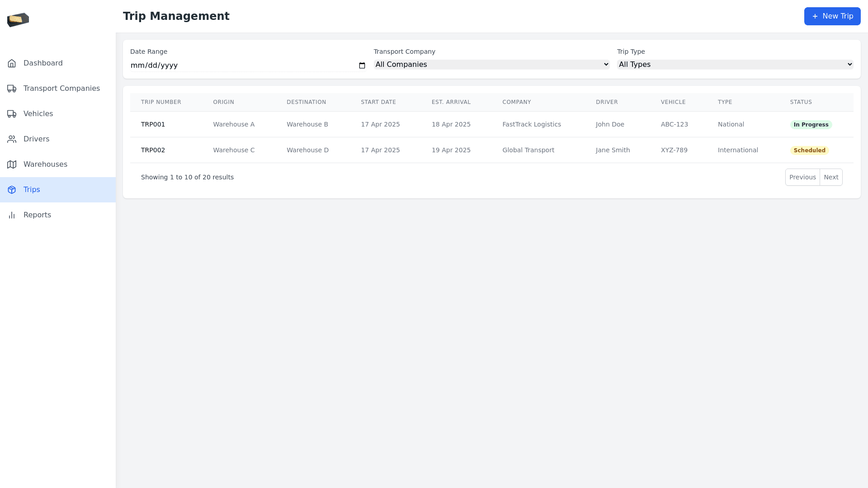This screenshot has height=488, width=868.
Task: Click the Transport Companies truck icon
Action: click(12, 89)
